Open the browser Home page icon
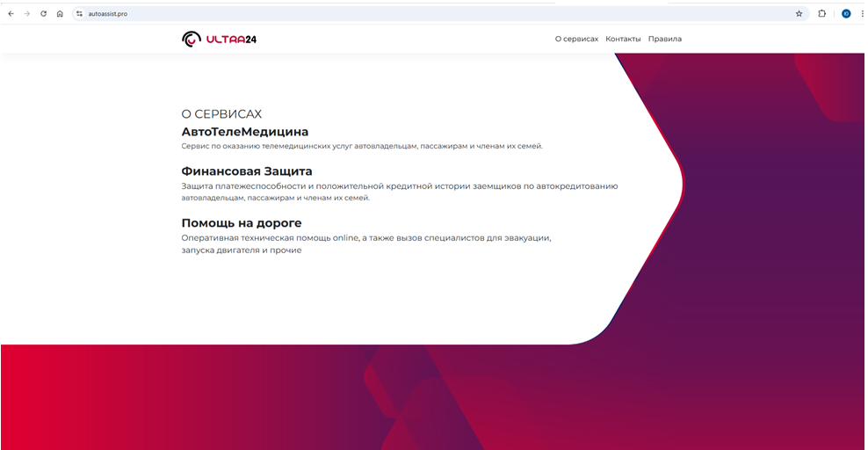868x450 pixels. (x=60, y=14)
